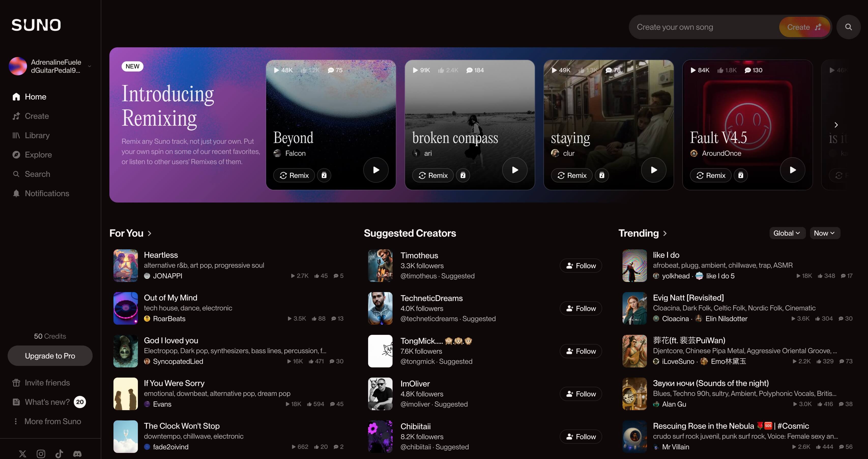This screenshot has height=459, width=868.
Task: Click the search magnifier icon top right
Action: coord(848,27)
